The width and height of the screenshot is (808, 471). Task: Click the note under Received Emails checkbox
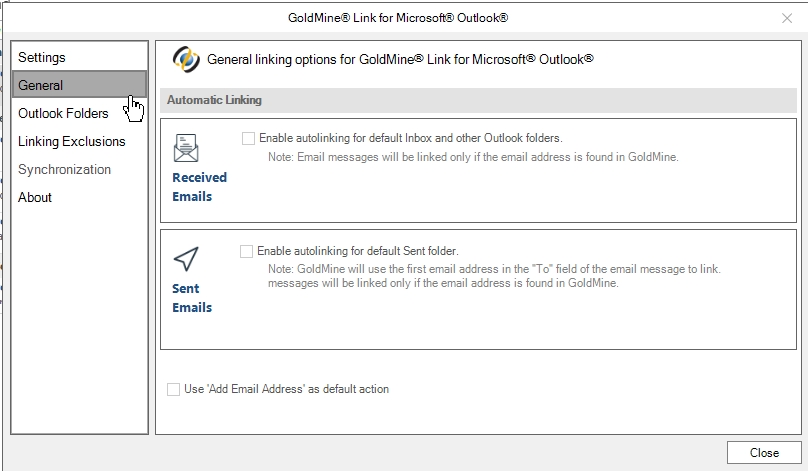(x=473, y=158)
